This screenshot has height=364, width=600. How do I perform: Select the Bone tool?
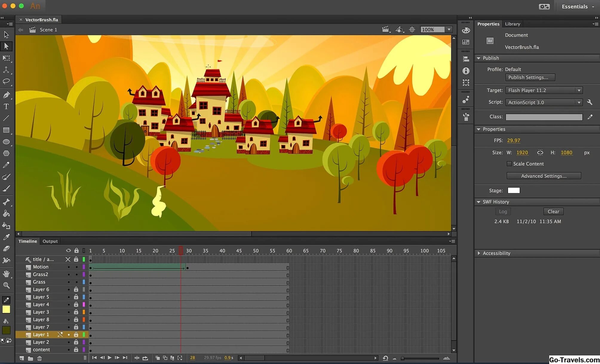point(6,202)
